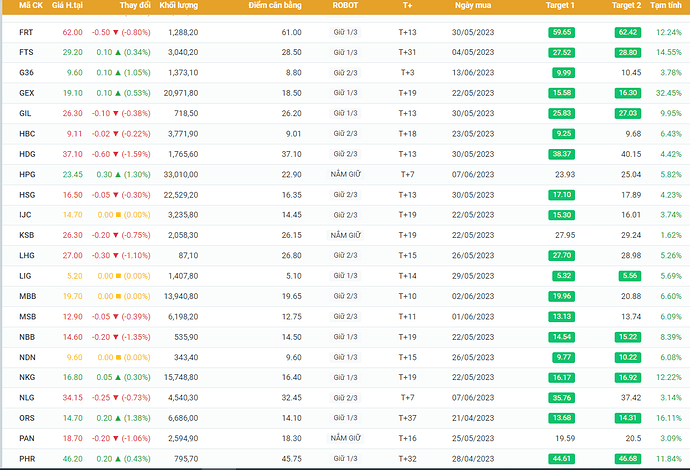Click the yellow square indicator in NDN row
The width and height of the screenshot is (690, 470).
(116, 357)
